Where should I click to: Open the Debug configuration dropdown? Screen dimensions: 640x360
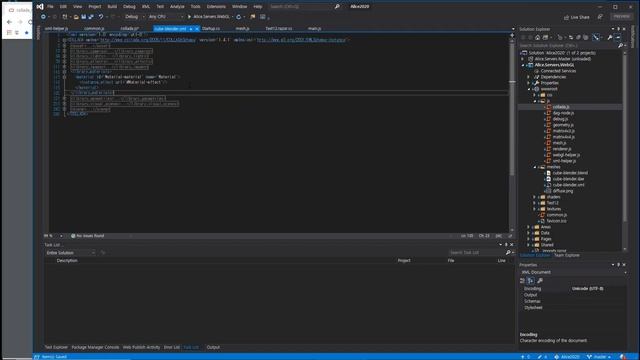coord(135,17)
